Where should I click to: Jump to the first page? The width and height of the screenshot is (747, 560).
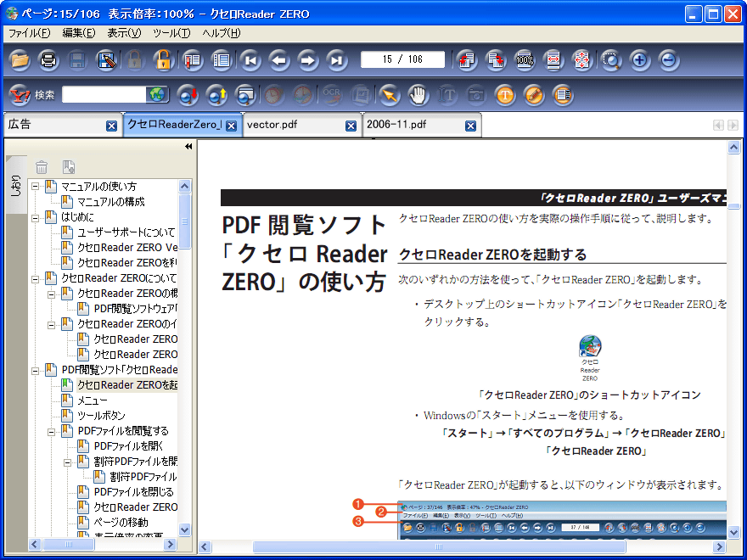point(250,60)
